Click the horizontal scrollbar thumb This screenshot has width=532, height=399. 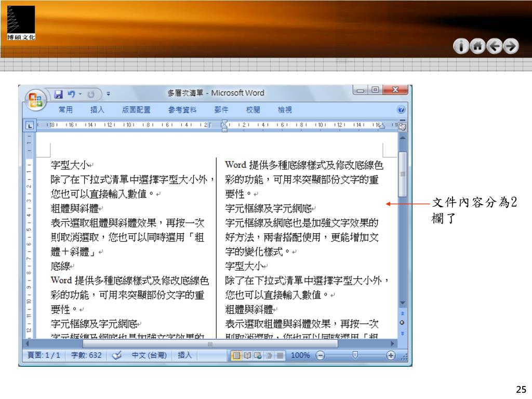click(210, 344)
